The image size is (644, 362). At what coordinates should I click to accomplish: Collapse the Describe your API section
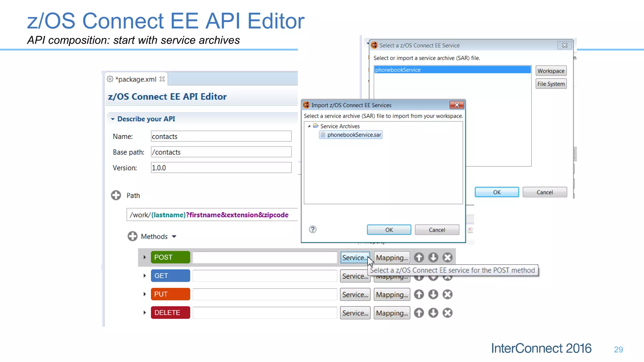(113, 119)
